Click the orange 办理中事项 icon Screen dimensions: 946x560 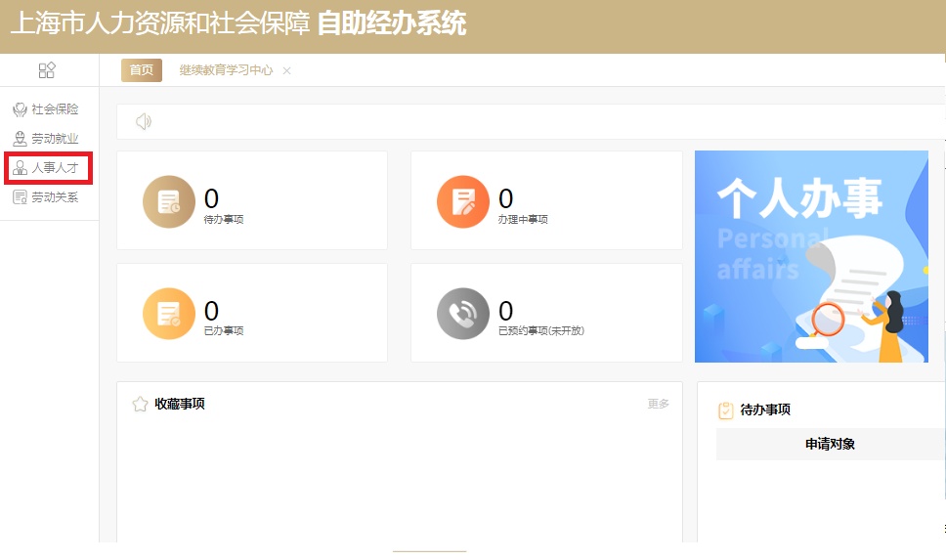463,201
